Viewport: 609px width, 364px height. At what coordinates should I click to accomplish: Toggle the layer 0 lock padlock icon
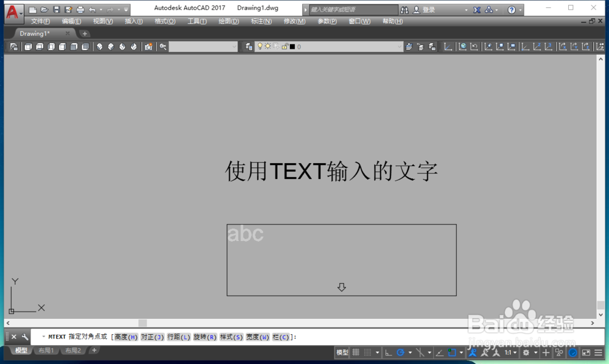[x=284, y=47]
